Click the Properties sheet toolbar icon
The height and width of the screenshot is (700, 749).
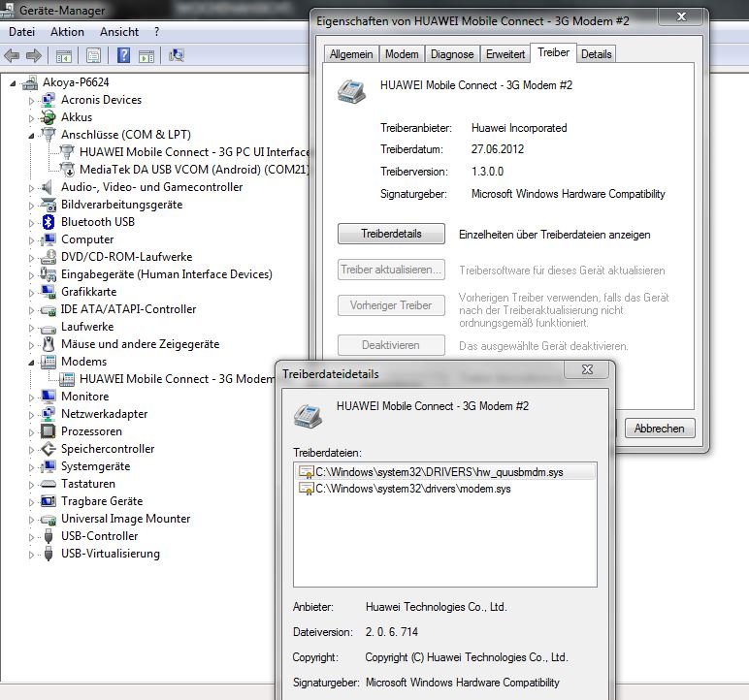93,55
